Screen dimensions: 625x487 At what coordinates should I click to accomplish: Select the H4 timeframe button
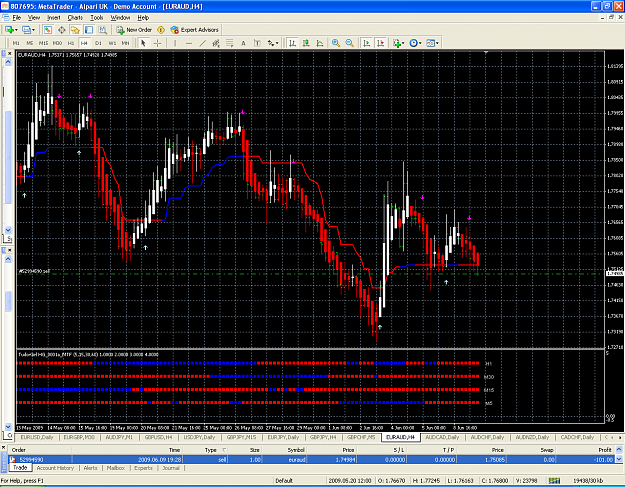pos(84,43)
